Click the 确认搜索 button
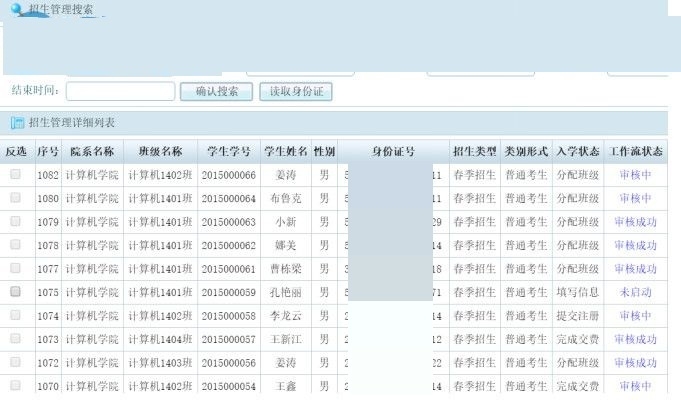The width and height of the screenshot is (681, 406). 216,92
